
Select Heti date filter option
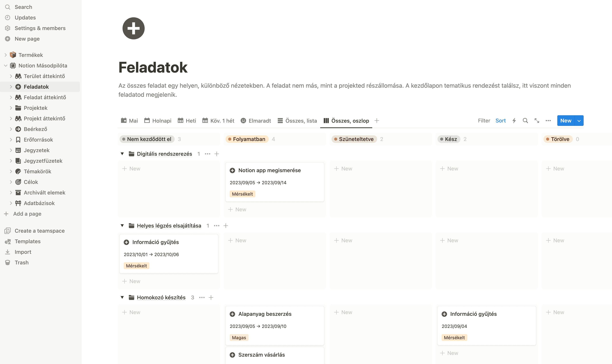(x=190, y=120)
